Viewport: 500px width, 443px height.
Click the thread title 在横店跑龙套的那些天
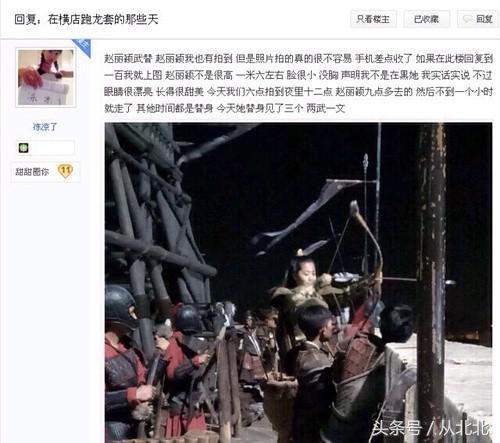(x=103, y=19)
